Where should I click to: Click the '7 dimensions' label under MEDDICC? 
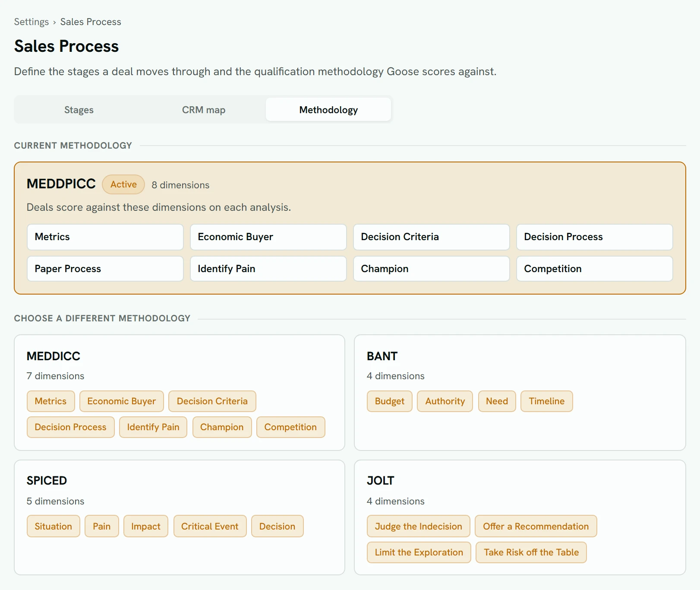(55, 376)
